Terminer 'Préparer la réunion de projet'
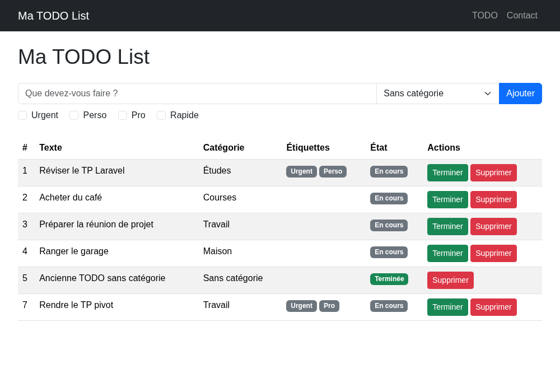560x392 pixels. (447, 226)
